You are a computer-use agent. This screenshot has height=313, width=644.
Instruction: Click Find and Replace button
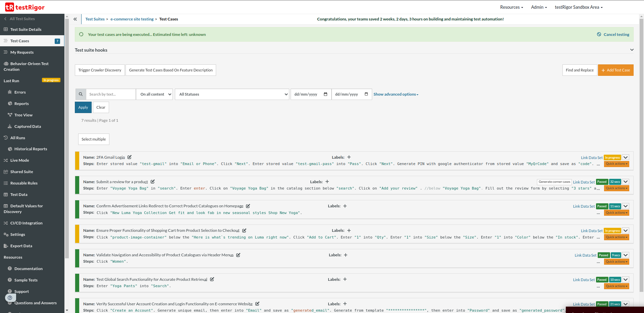(580, 70)
